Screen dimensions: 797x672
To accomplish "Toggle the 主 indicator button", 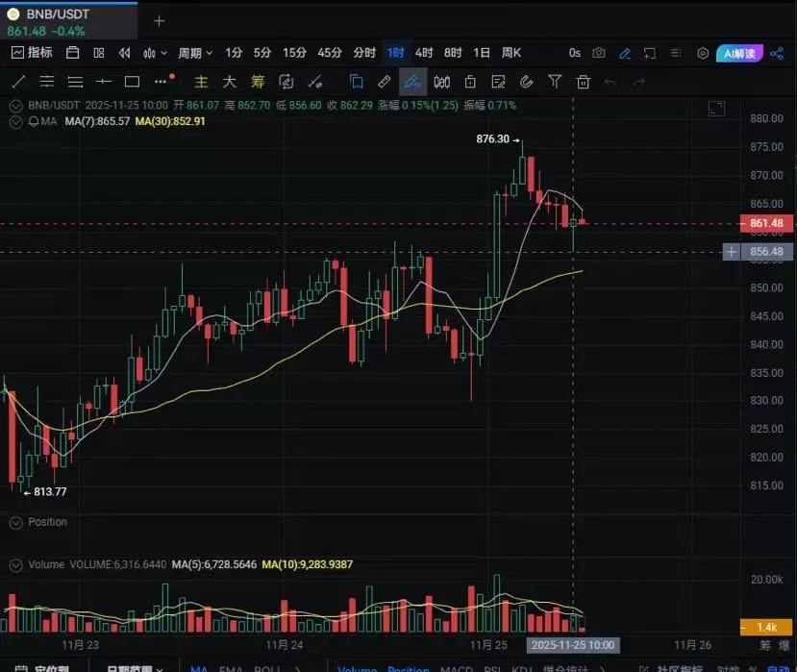I will pyautogui.click(x=201, y=82).
